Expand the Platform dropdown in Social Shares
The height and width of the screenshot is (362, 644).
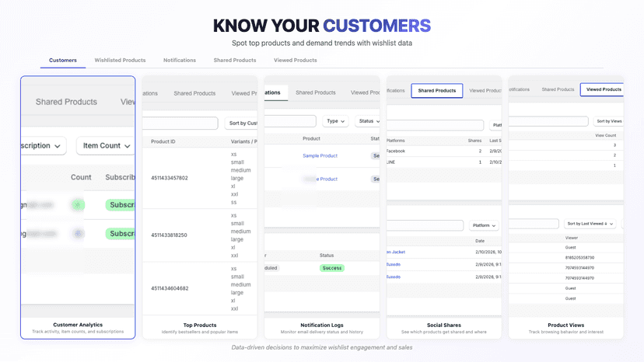(x=484, y=225)
